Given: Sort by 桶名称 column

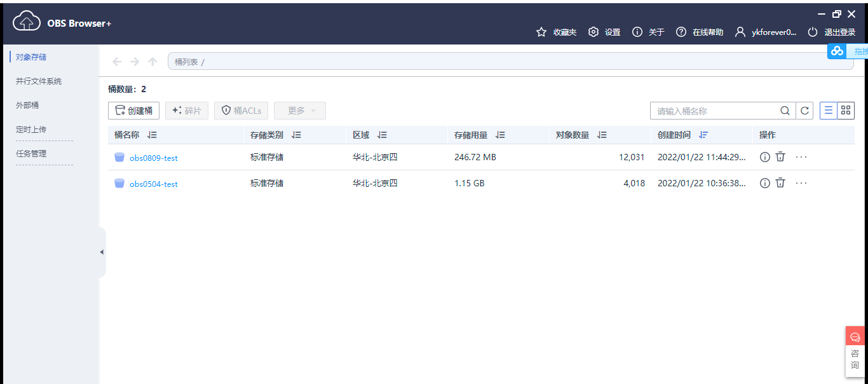Looking at the screenshot, I should click(152, 135).
